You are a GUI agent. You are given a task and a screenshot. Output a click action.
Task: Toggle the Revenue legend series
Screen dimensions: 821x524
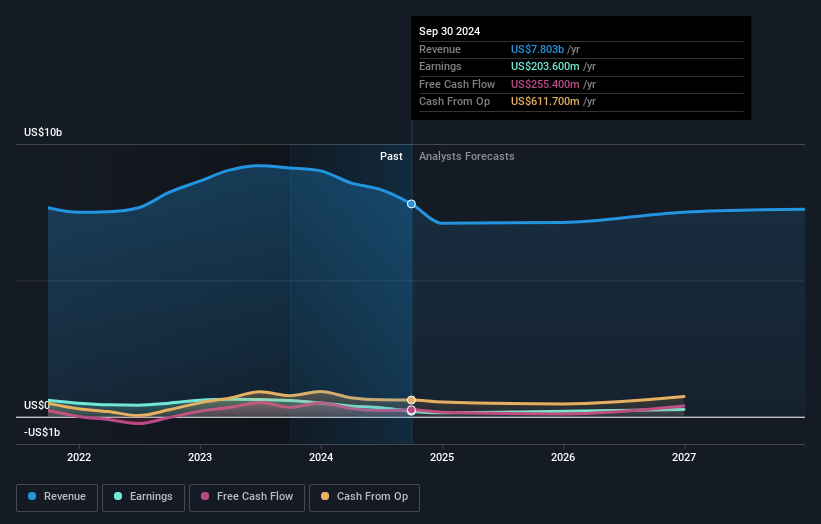[57, 497]
